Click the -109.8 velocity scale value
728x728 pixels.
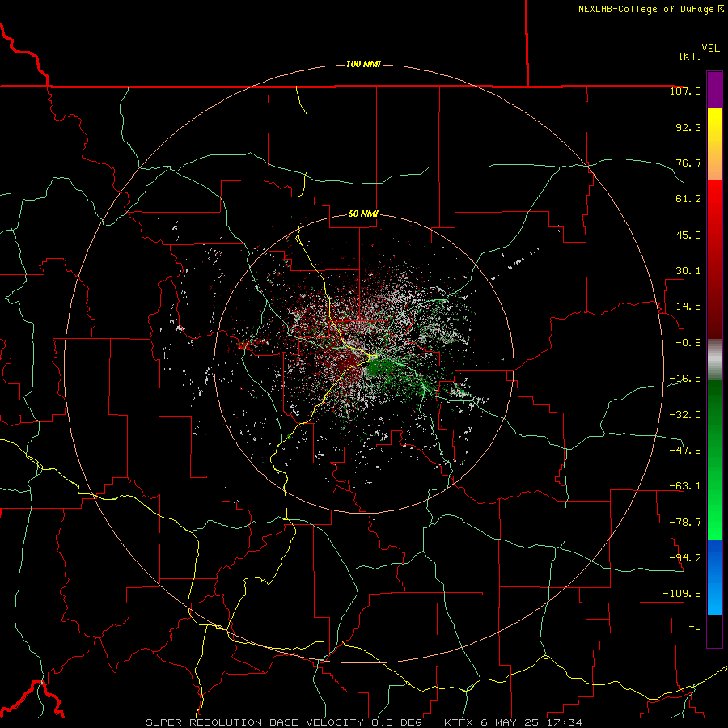(682, 594)
